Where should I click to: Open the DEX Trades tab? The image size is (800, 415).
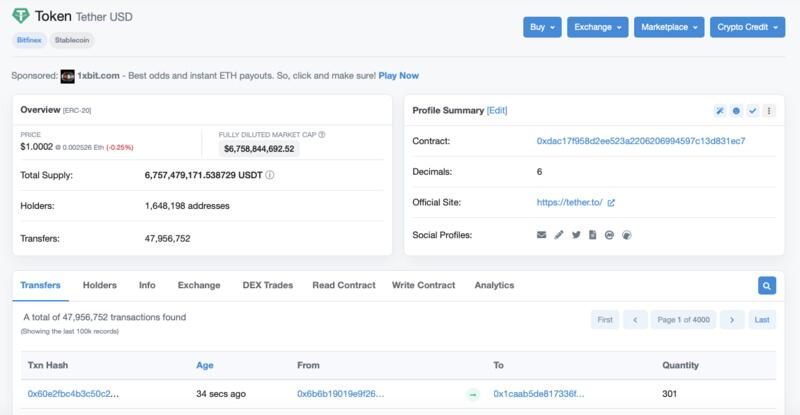click(268, 285)
